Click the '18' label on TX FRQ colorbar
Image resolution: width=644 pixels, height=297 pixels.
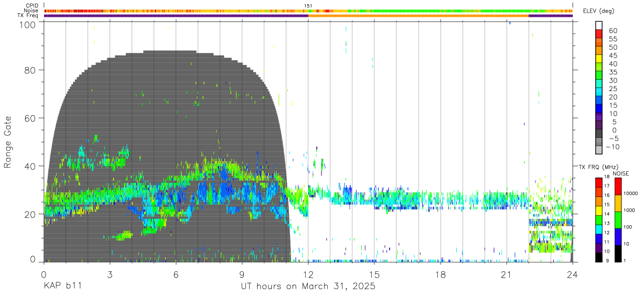(x=607, y=177)
